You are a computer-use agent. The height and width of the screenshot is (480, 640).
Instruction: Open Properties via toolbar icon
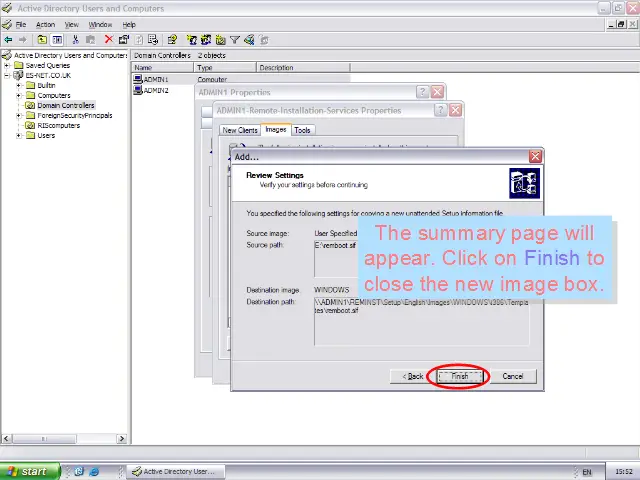[124, 40]
